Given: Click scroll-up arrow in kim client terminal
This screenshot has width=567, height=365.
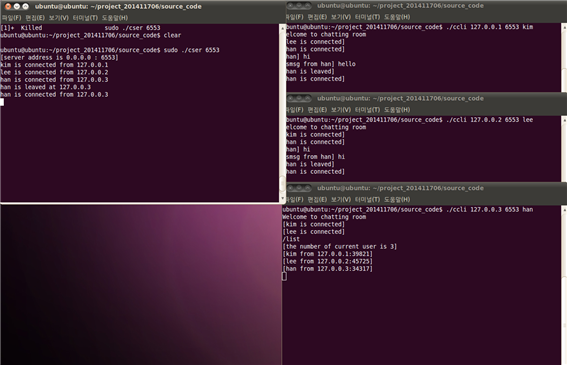Looking at the screenshot, I should 564,27.
